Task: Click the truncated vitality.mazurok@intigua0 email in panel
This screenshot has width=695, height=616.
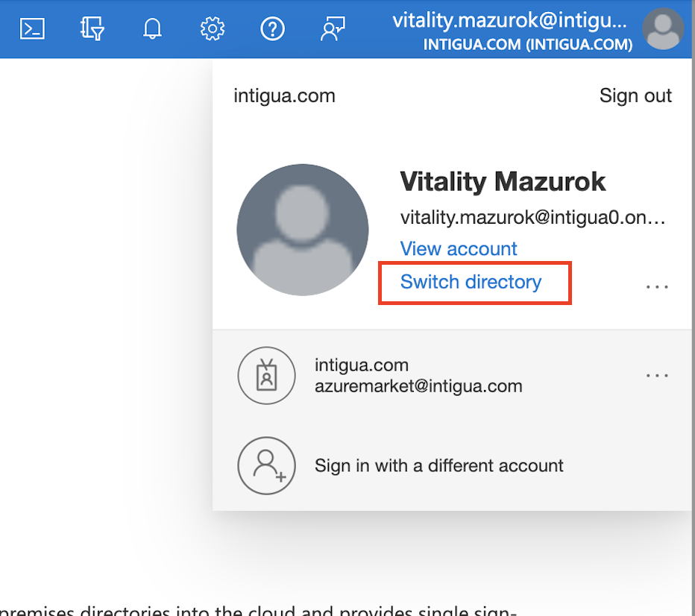Action: tap(532, 218)
